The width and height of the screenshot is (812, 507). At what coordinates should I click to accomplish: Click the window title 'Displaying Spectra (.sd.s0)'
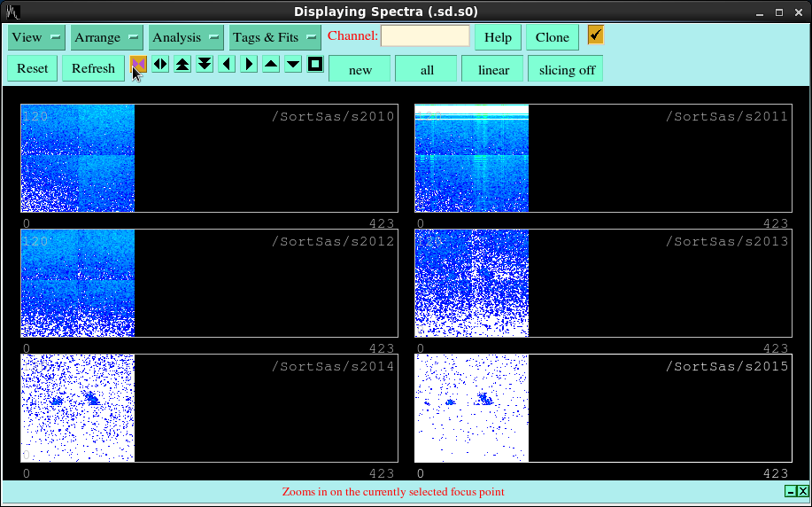[x=386, y=12]
